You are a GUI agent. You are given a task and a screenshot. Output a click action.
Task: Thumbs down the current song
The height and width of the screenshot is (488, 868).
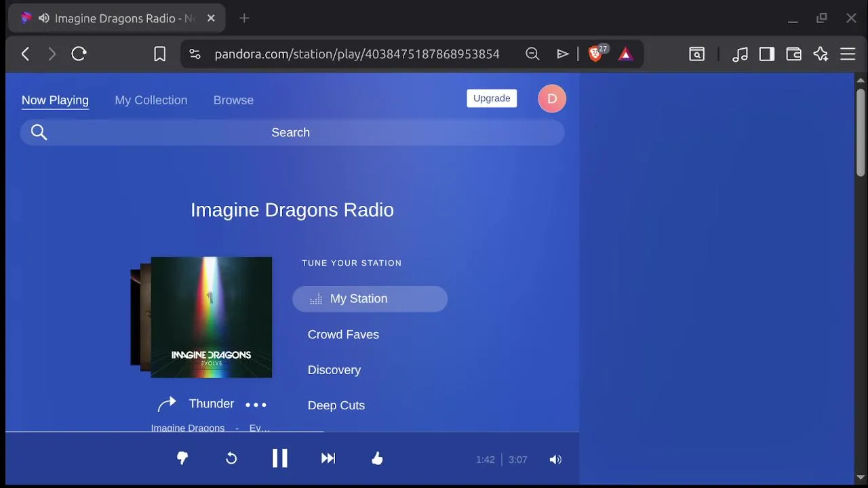click(182, 459)
